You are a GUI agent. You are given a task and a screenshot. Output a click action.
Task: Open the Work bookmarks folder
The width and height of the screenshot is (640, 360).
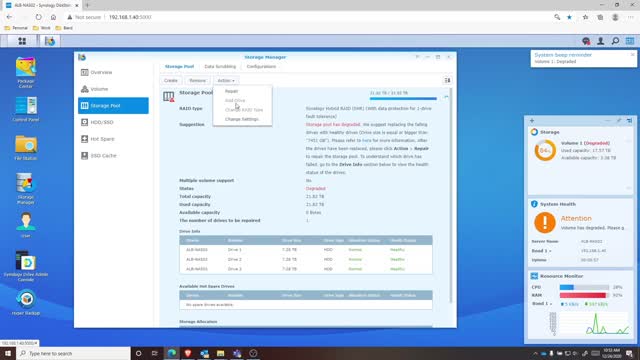42,28
